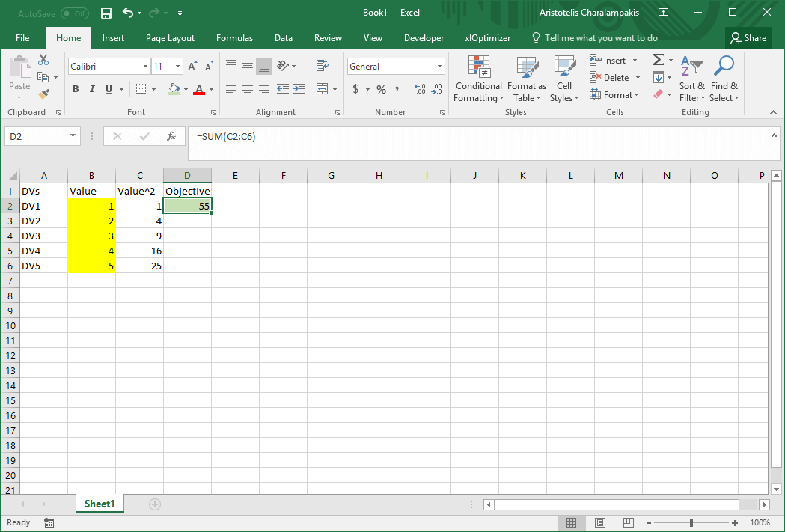This screenshot has height=532, width=785.
Task: Toggle Italic formatting
Action: pos(92,89)
